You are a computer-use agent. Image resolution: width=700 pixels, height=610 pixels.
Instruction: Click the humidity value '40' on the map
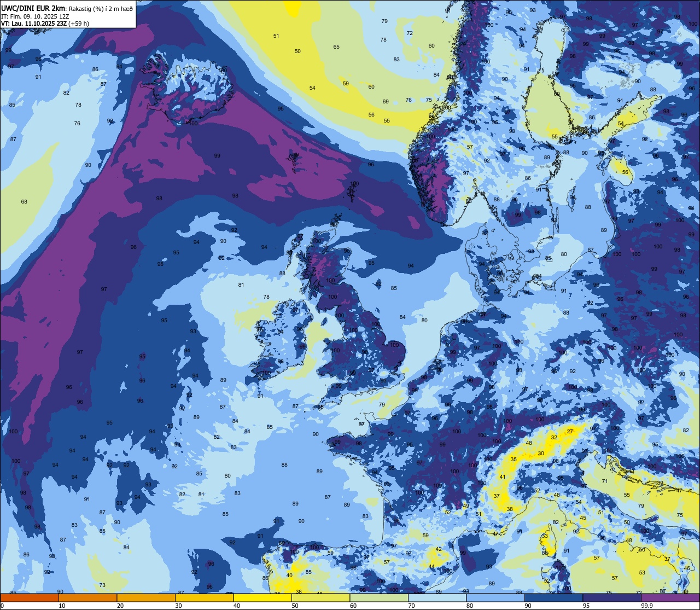[289, 576]
